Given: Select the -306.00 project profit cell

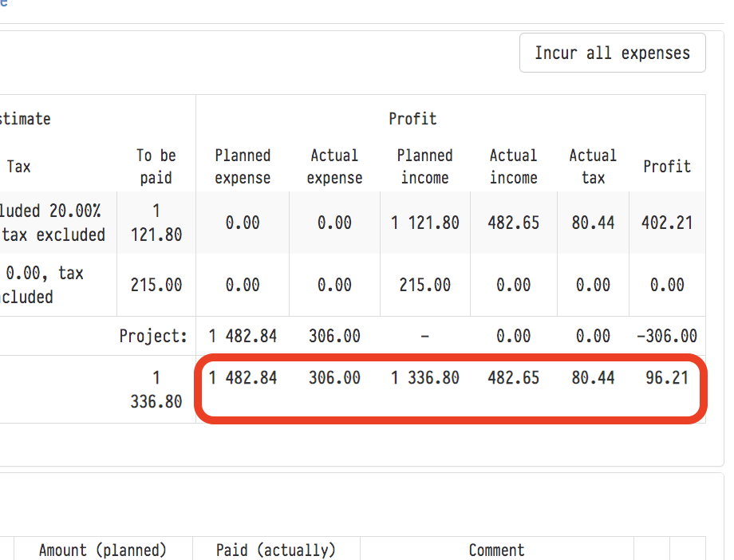Looking at the screenshot, I should pyautogui.click(x=666, y=336).
